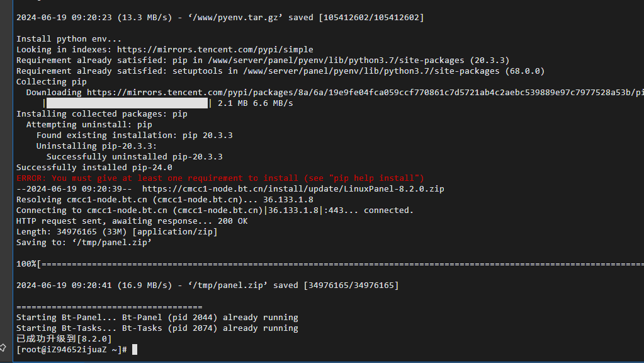Click the '/tmp/panel.zip' saved file path

click(228, 285)
